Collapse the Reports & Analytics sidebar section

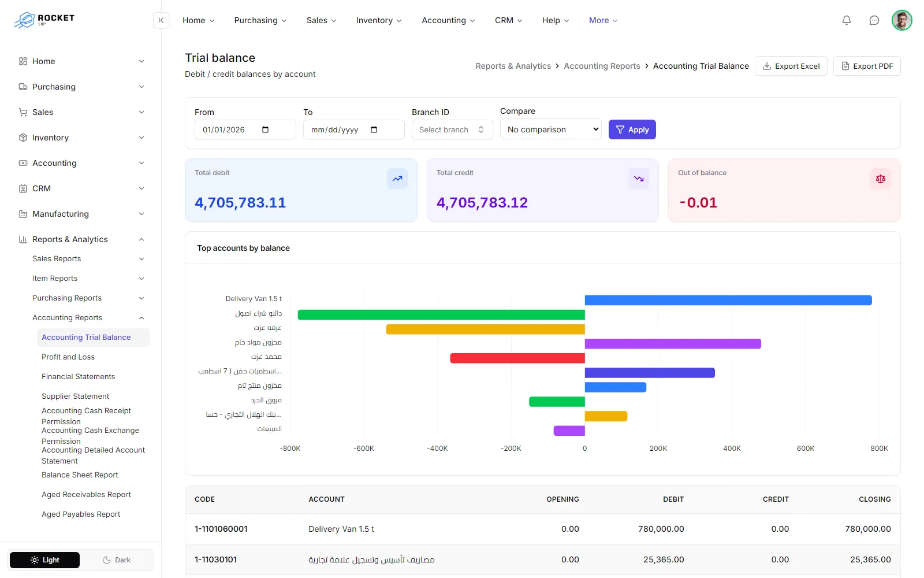141,239
